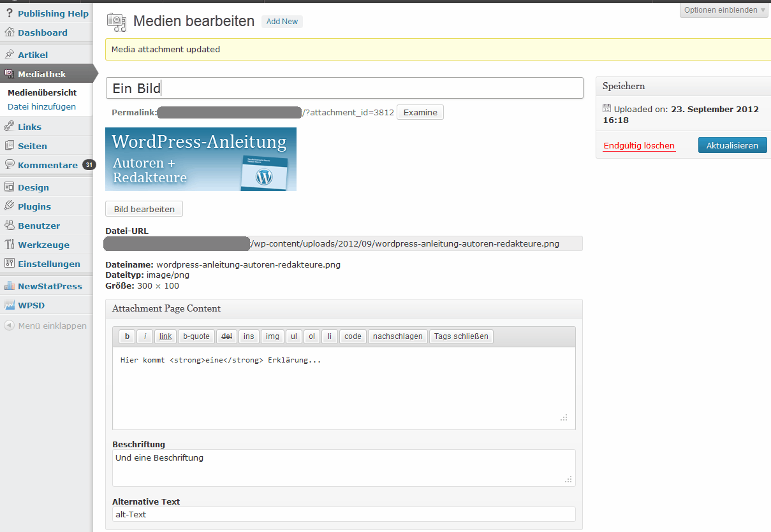
Task: Click the title field containing Ein Bild
Action: pyautogui.click(x=344, y=88)
